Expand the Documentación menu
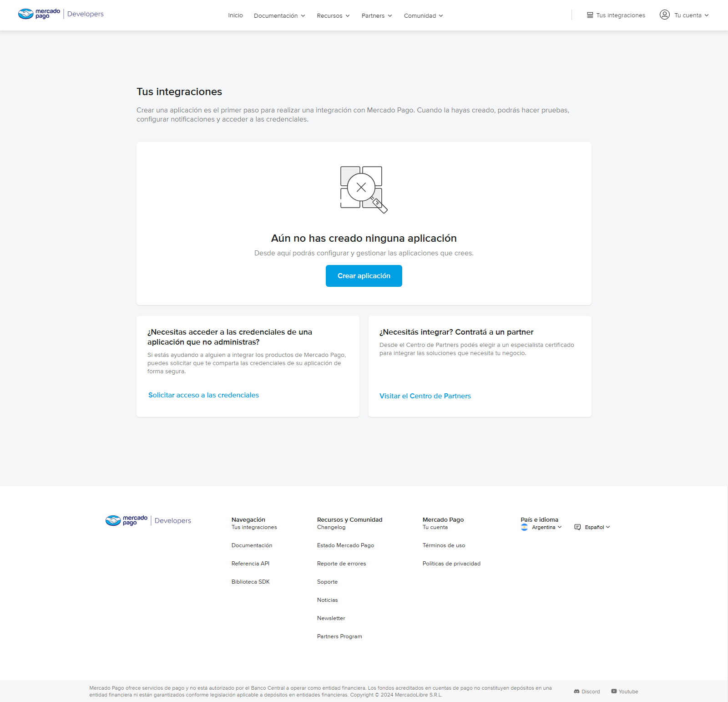Viewport: 728px width, 702px height. point(279,15)
